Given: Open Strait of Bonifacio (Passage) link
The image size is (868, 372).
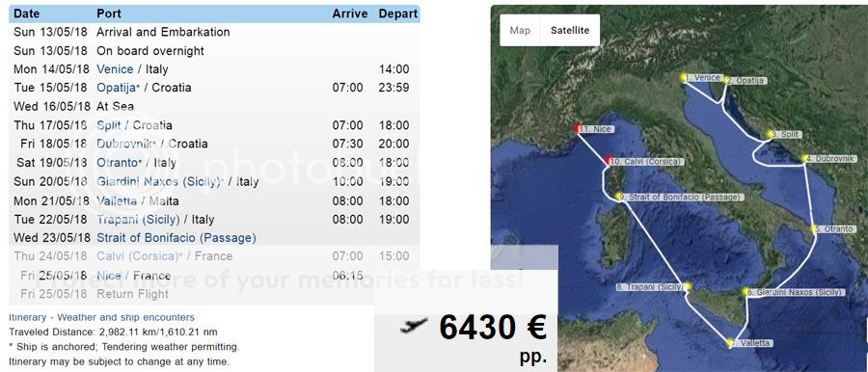Looking at the screenshot, I should click(x=176, y=238).
